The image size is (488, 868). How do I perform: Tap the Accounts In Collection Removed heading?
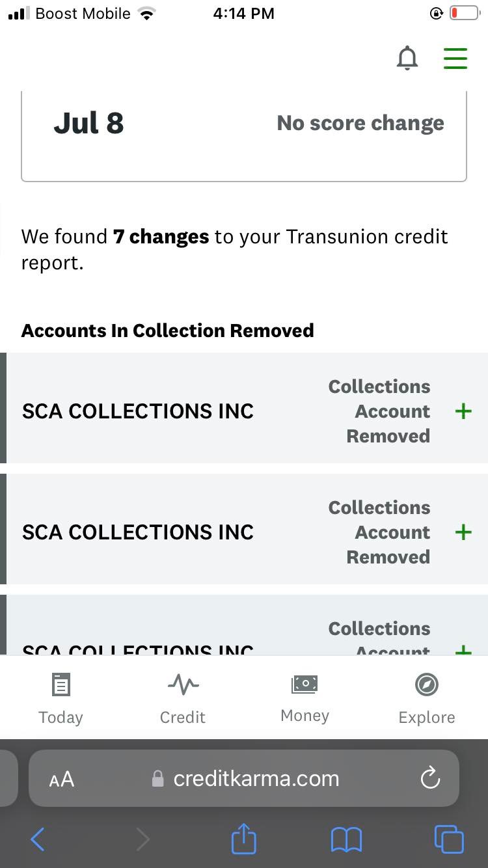167,330
